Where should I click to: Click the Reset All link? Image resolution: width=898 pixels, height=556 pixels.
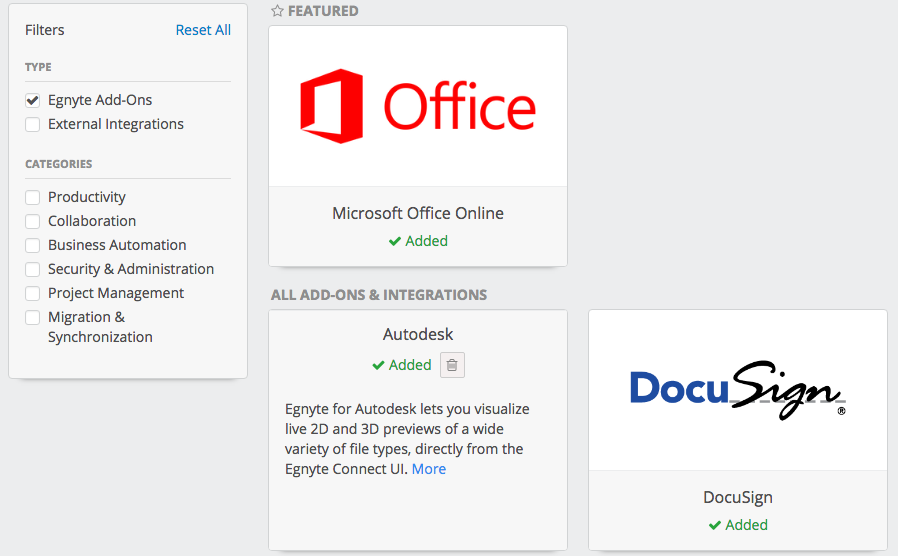pyautogui.click(x=203, y=30)
